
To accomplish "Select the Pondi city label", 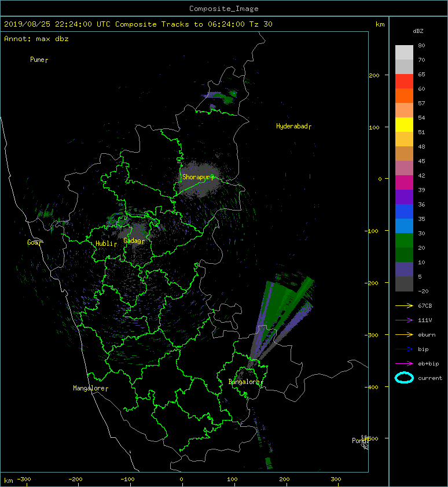I will [360, 440].
